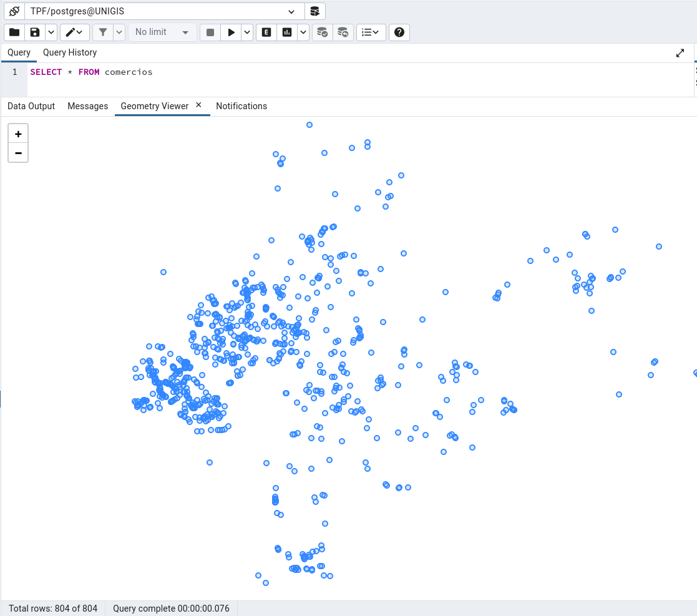Save query file with floppy disk icon
The image size is (697, 616).
coord(35,32)
